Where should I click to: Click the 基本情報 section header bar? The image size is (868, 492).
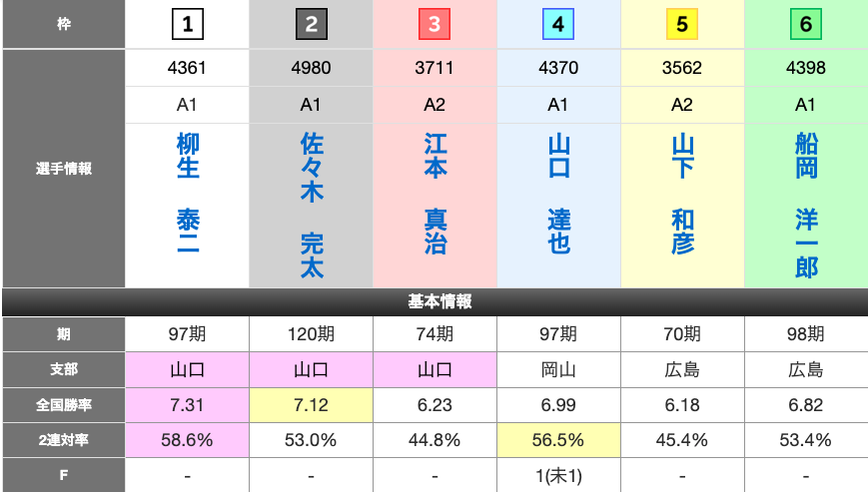click(x=434, y=301)
